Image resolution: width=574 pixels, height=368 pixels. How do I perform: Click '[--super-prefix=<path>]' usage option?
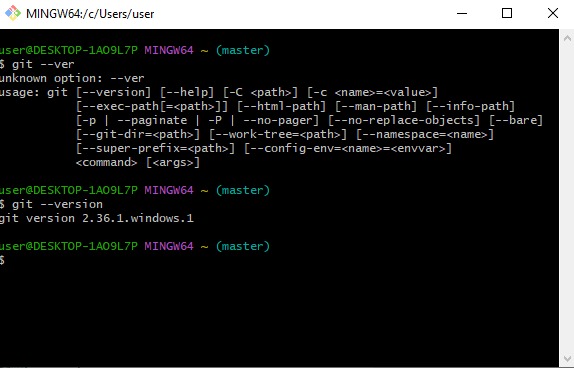(x=155, y=148)
